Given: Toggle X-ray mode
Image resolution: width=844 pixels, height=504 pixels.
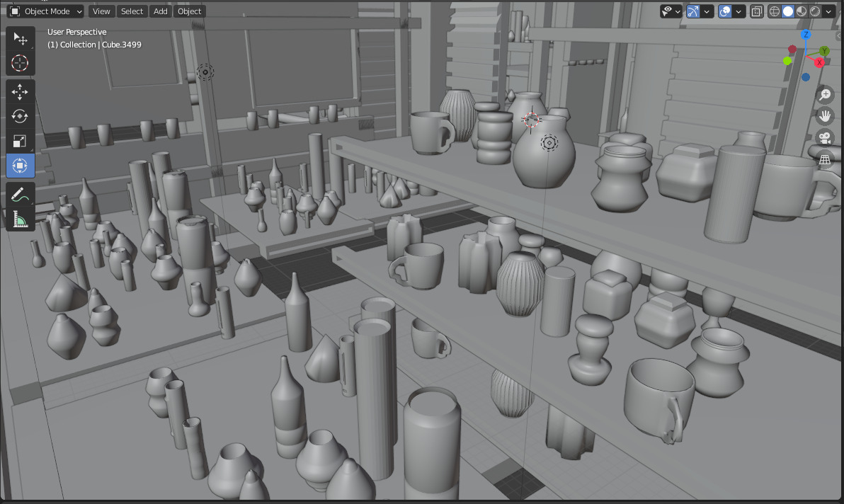Looking at the screenshot, I should click(757, 11).
